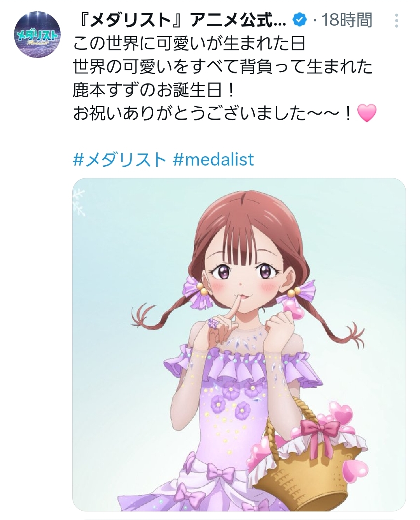Open the #medalist hashtag
420x520 pixels.
tap(213, 159)
